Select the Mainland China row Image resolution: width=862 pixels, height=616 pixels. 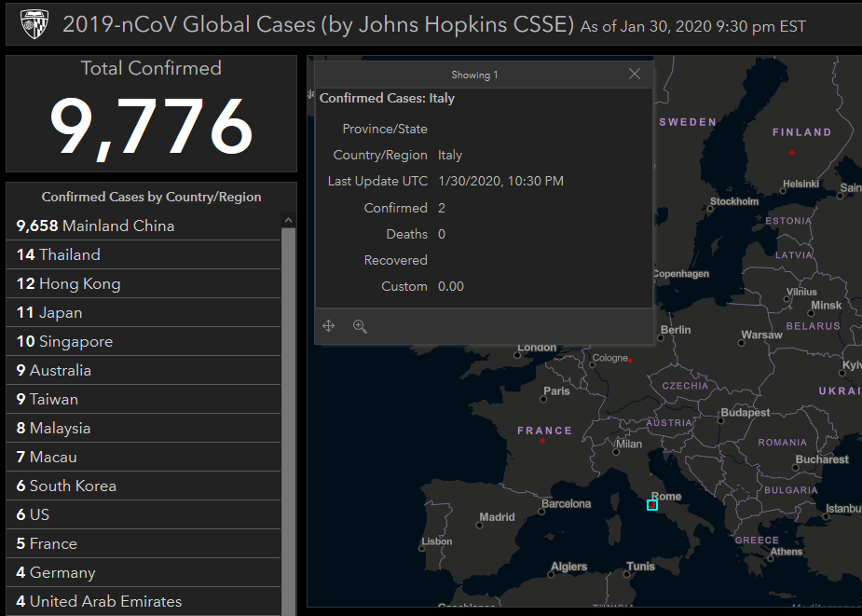pos(144,226)
